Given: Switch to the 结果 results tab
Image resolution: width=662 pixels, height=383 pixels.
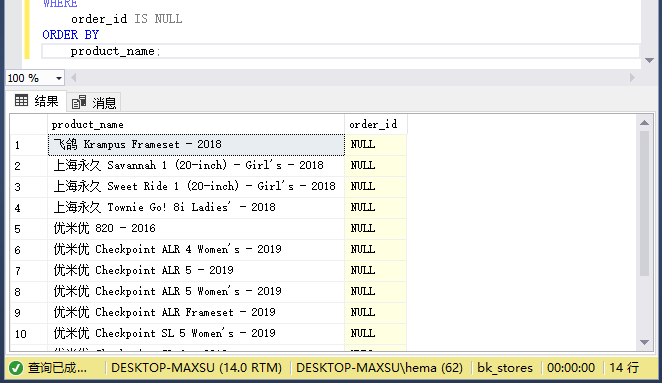Looking at the screenshot, I should tap(36, 101).
